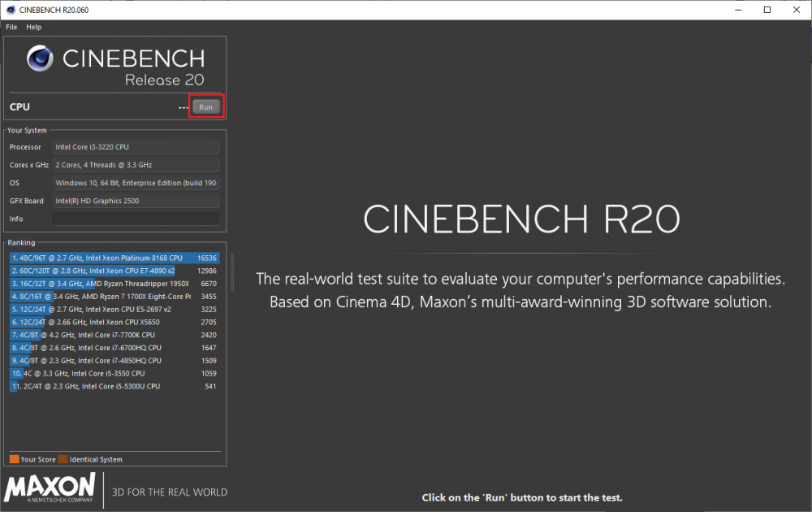Select ranking row Core i7-7700K CPU

tap(114, 336)
